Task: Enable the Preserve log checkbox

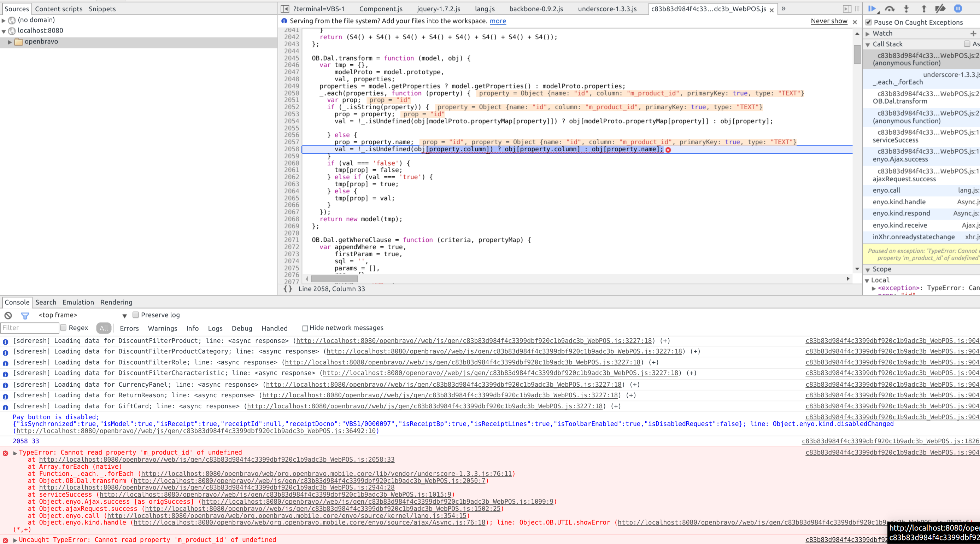Action: pos(136,315)
